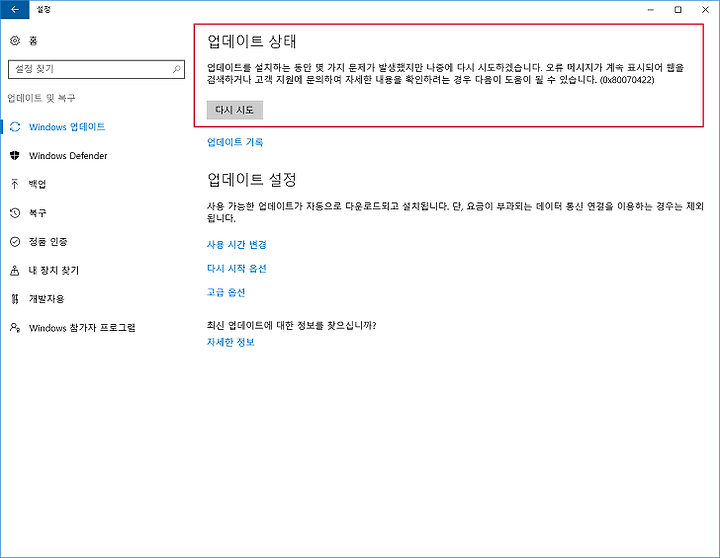Click the Windows 참가자 프로그램 icon

15,327
